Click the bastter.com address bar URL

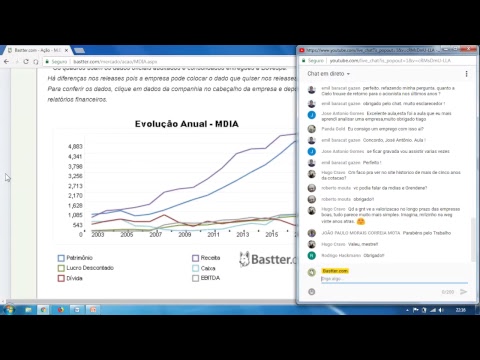point(115,62)
